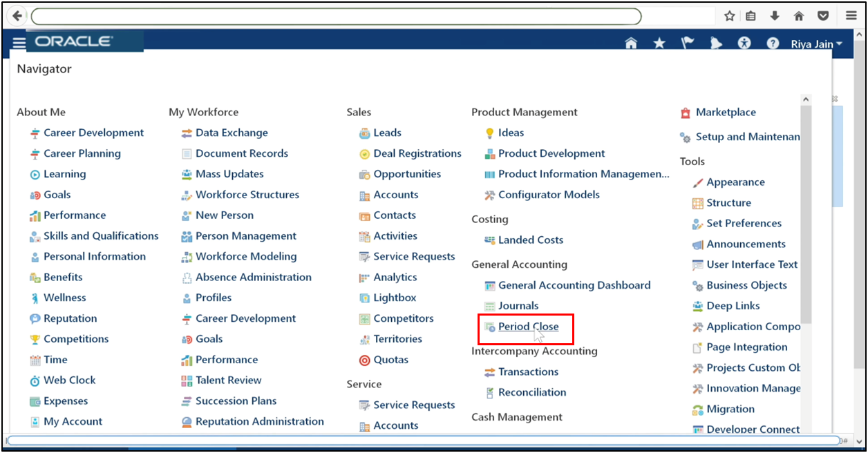
Task: Open the Oracle navigation hamburger menu
Action: [x=19, y=42]
